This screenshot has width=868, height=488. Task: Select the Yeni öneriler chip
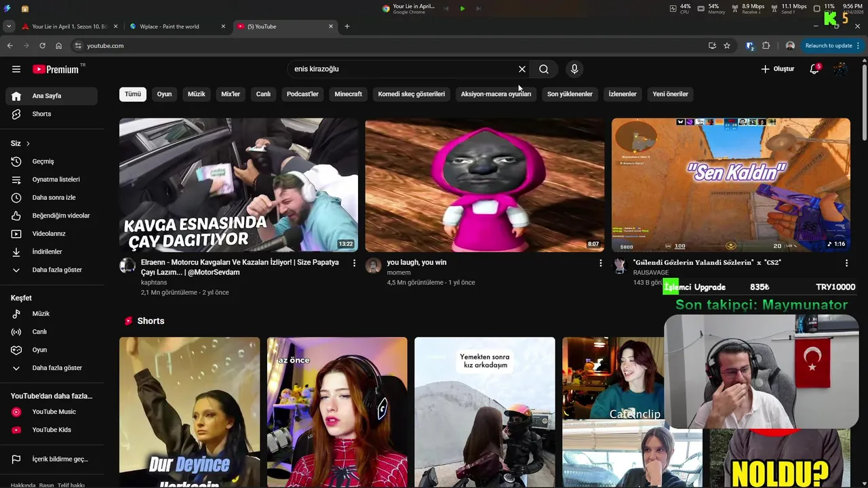click(671, 94)
